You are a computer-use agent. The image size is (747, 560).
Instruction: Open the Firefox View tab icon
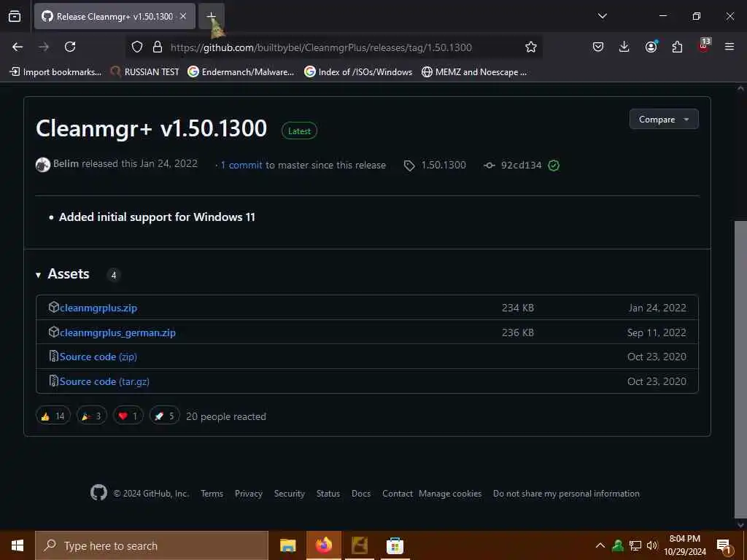[x=15, y=16]
